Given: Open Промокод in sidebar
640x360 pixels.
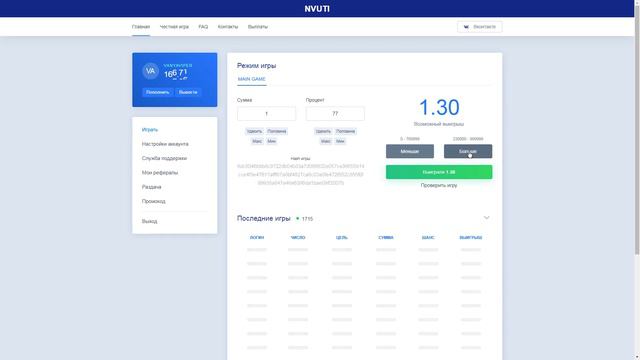Looking at the screenshot, I should (153, 201).
